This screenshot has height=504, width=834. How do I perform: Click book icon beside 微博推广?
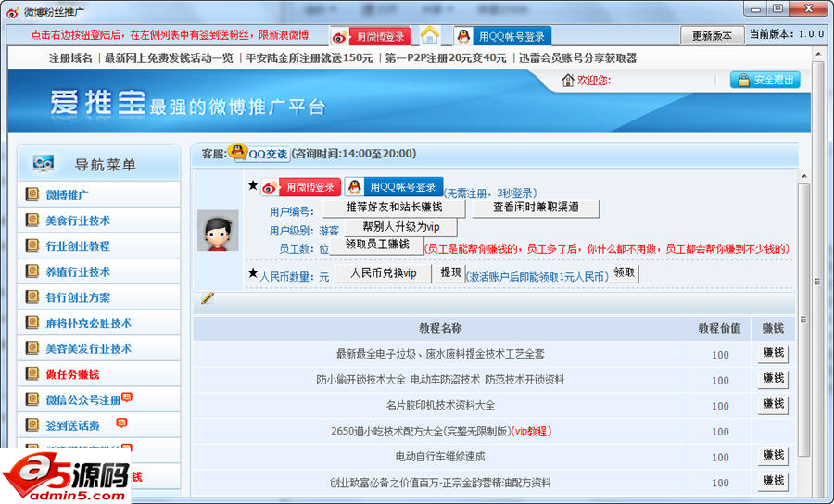32,194
